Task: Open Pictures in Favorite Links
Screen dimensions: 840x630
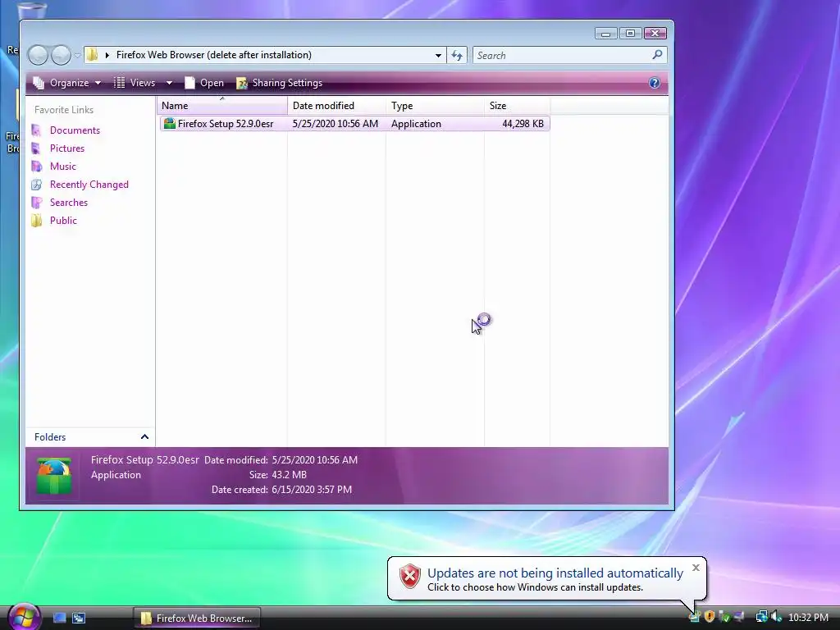Action: [67, 148]
